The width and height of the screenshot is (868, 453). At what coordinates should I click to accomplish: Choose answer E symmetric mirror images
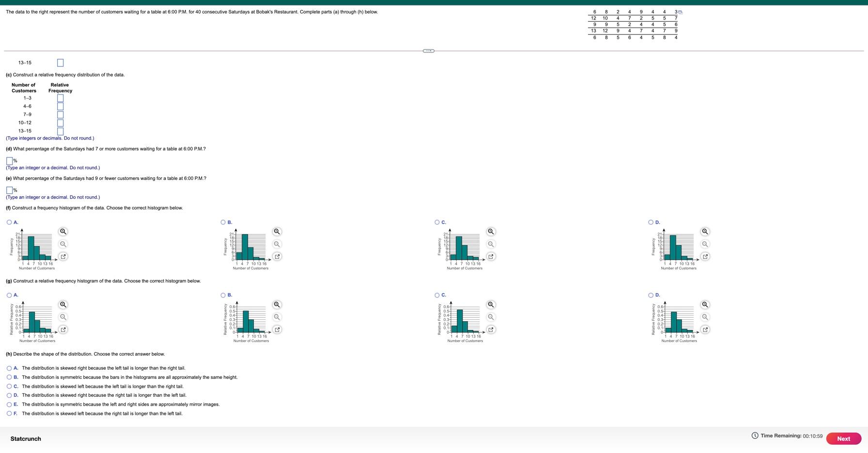[9, 405]
